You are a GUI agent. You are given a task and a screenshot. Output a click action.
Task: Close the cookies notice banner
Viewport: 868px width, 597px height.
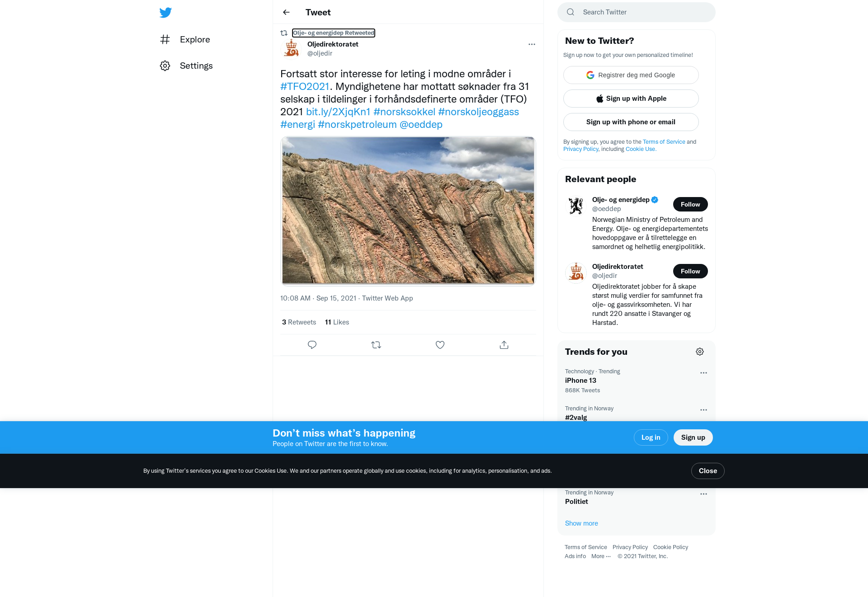coord(708,471)
